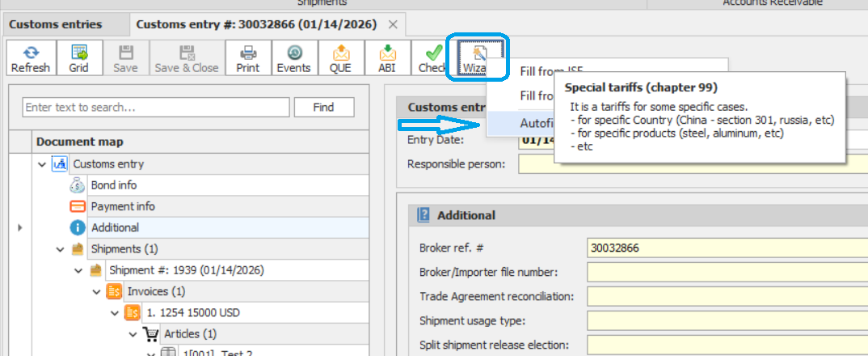This screenshot has width=868, height=356.
Task: Click the Broker/Importer file number field
Action: pos(727,273)
